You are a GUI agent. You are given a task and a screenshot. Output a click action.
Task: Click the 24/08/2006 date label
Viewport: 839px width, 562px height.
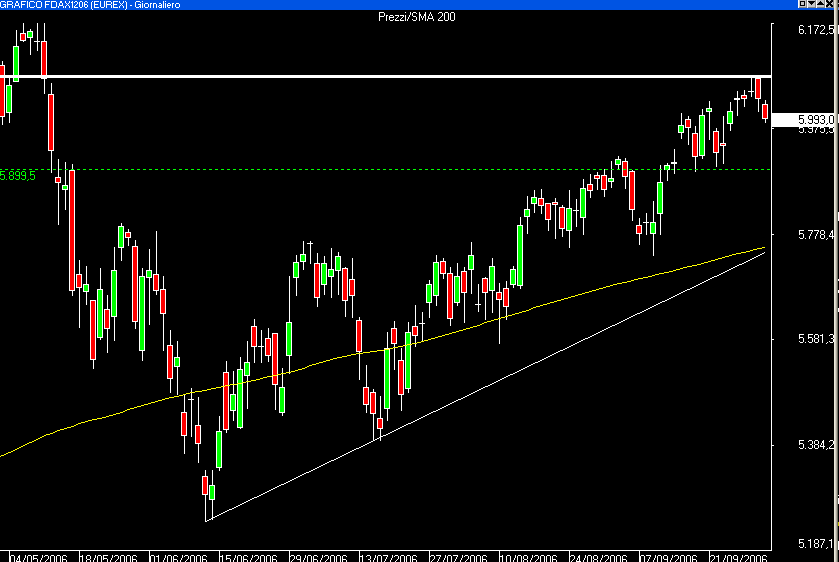pyautogui.click(x=599, y=557)
